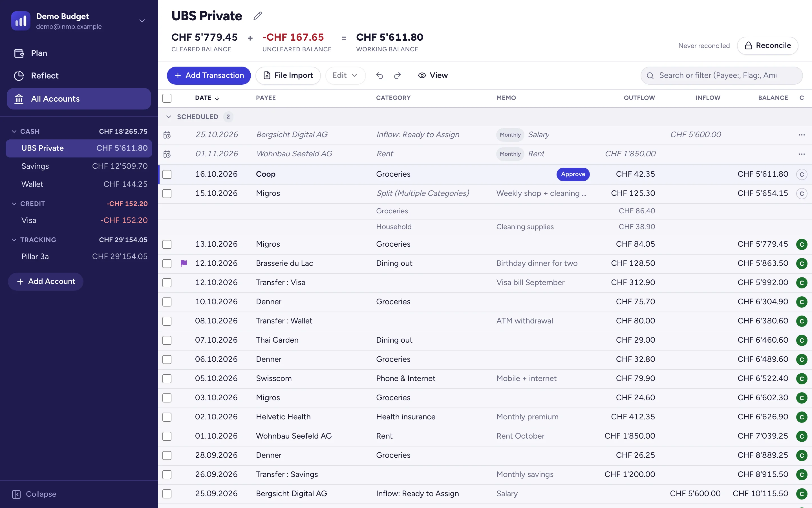Viewport: 812px width, 508px height.
Task: Click the Search or filter input field
Action: pyautogui.click(x=721, y=76)
